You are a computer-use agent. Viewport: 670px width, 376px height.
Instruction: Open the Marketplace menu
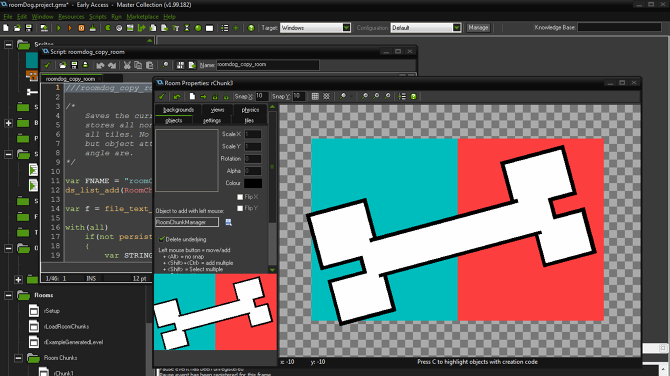coord(142,17)
